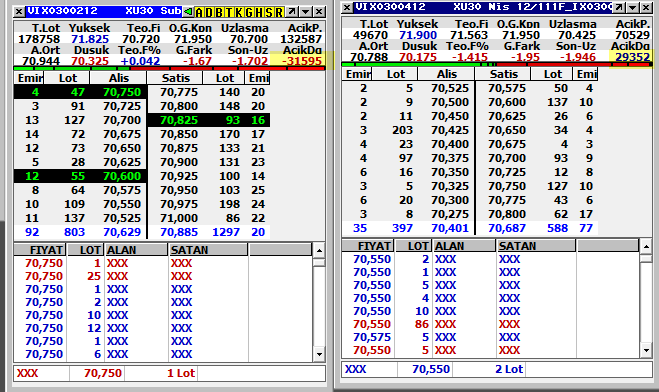Click the diagonal-arrow detach icon in VIX0300412 window
The image size is (659, 392).
coord(619,8)
